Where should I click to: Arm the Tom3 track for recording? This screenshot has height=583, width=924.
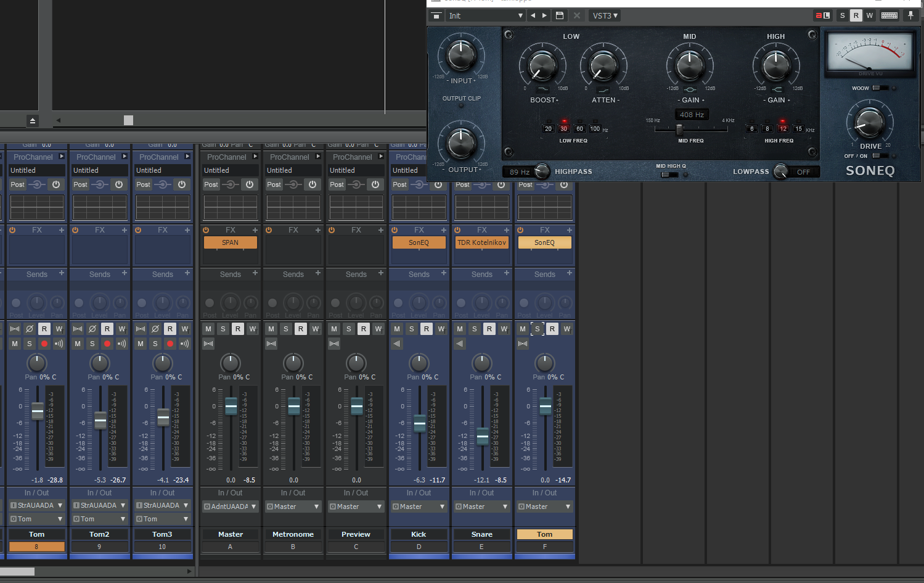coord(170,344)
